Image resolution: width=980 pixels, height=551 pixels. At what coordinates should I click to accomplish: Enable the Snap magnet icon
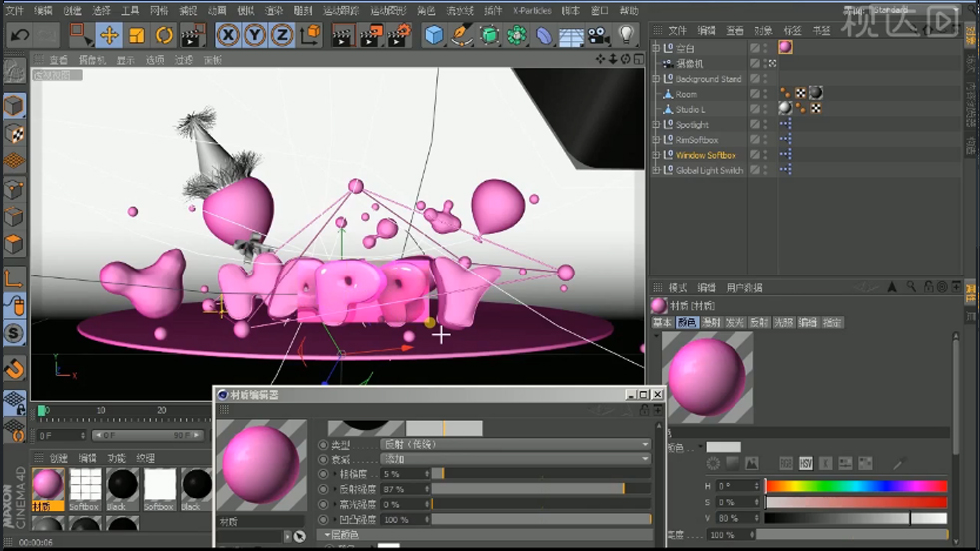click(14, 369)
